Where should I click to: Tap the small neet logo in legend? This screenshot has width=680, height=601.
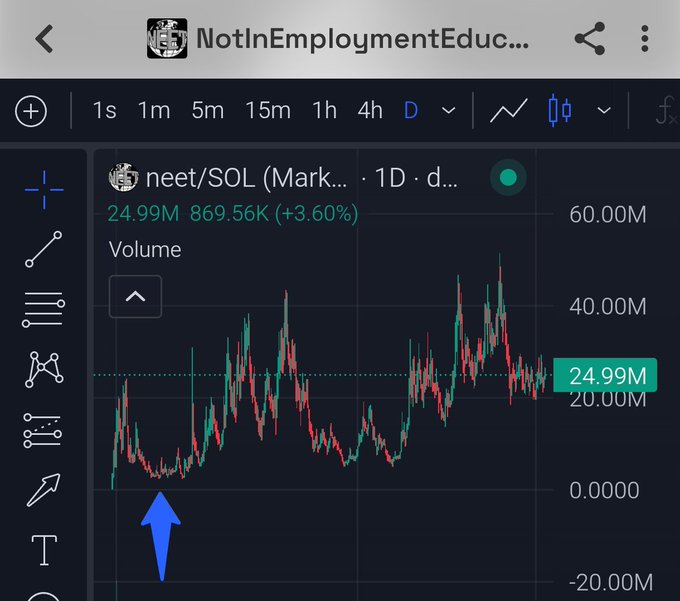[x=123, y=177]
